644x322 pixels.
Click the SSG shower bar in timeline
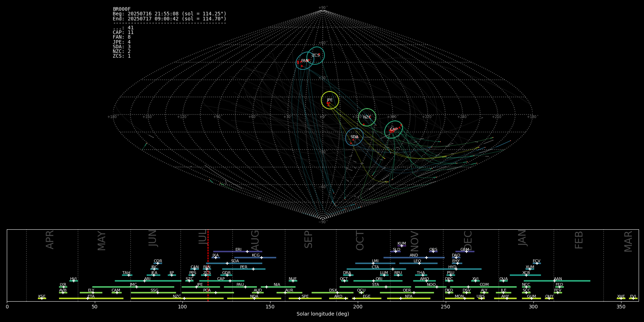point(153,292)
